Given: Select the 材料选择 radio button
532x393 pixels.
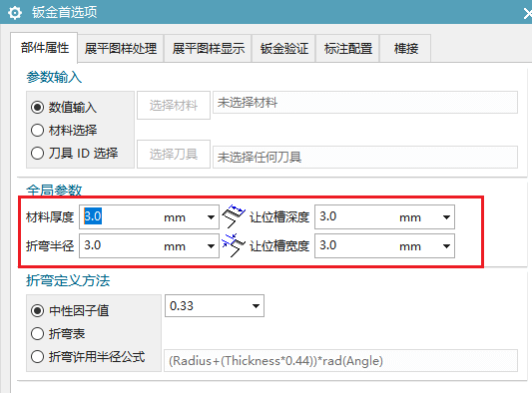Looking at the screenshot, I should pos(37,131).
